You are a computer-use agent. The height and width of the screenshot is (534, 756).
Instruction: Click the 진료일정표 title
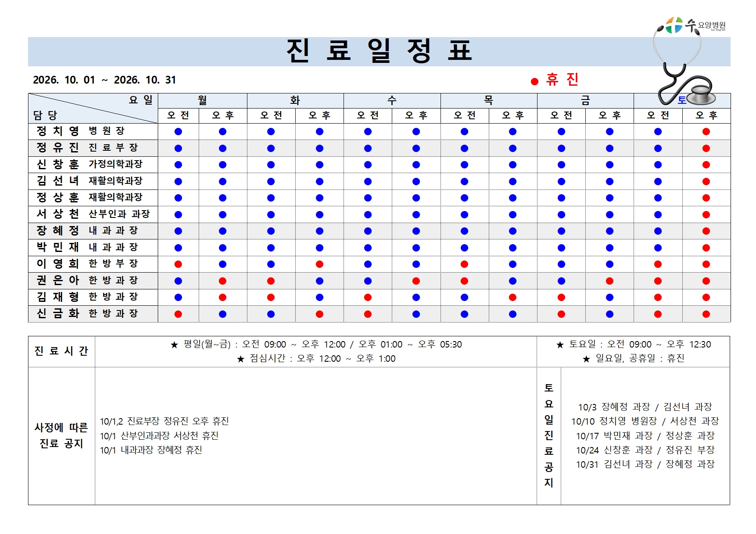[379, 51]
